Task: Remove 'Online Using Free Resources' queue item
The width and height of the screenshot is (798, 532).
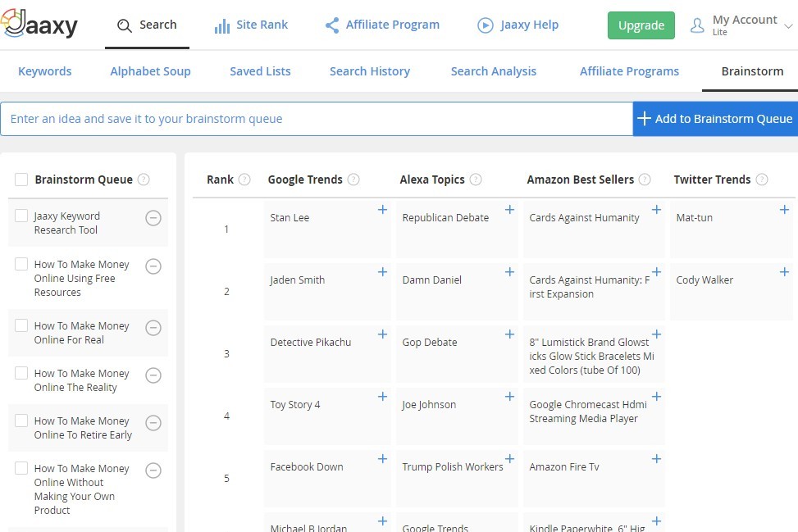Action: point(153,266)
